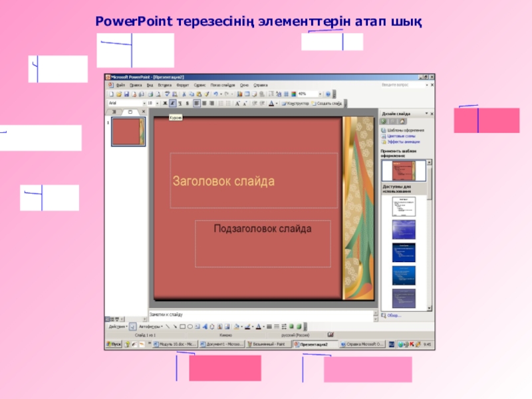Open the Fill Color dropdown arrow
Image resolution: width=532 pixels, height=399 pixels.
pyautogui.click(x=242, y=327)
